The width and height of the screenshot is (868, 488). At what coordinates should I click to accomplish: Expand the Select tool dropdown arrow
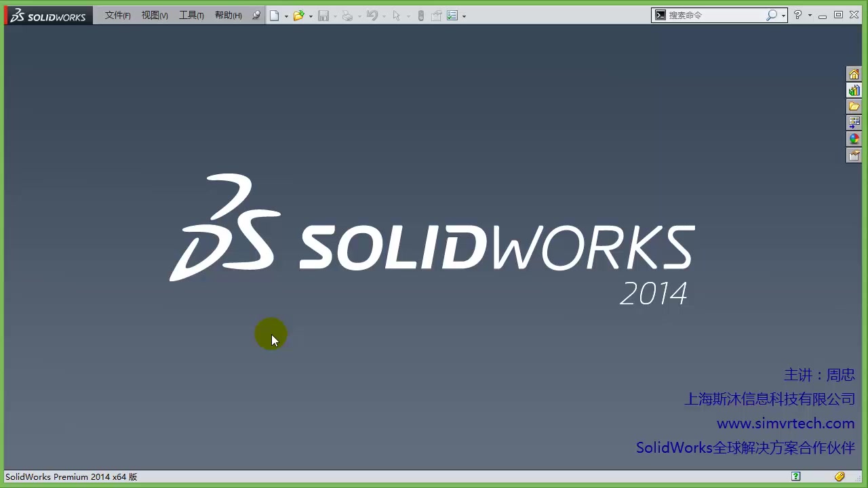click(408, 16)
